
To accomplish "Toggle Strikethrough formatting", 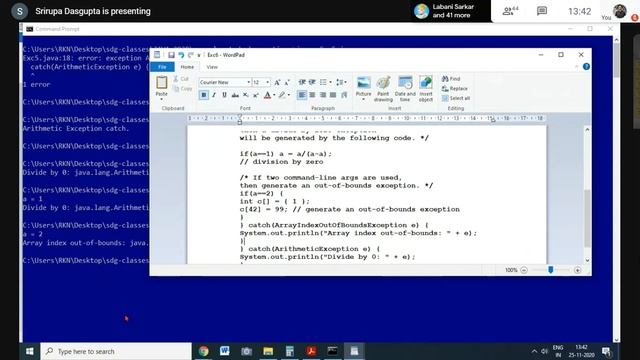I will [x=235, y=95].
